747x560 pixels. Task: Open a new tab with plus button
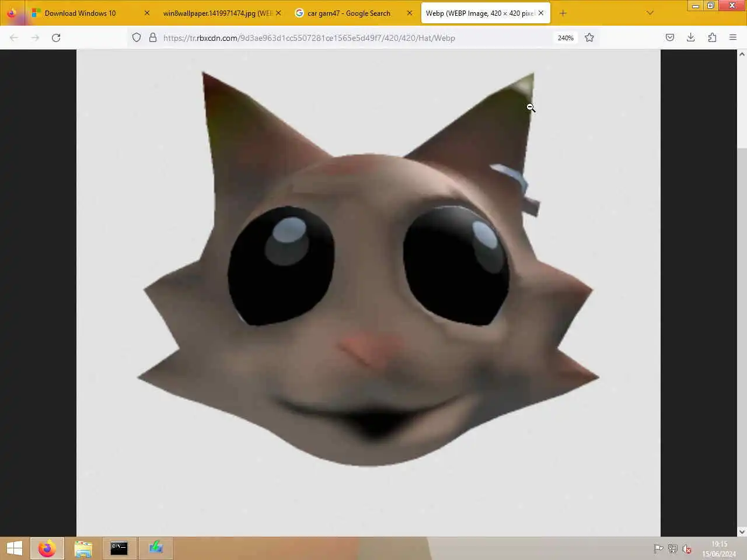(x=563, y=13)
